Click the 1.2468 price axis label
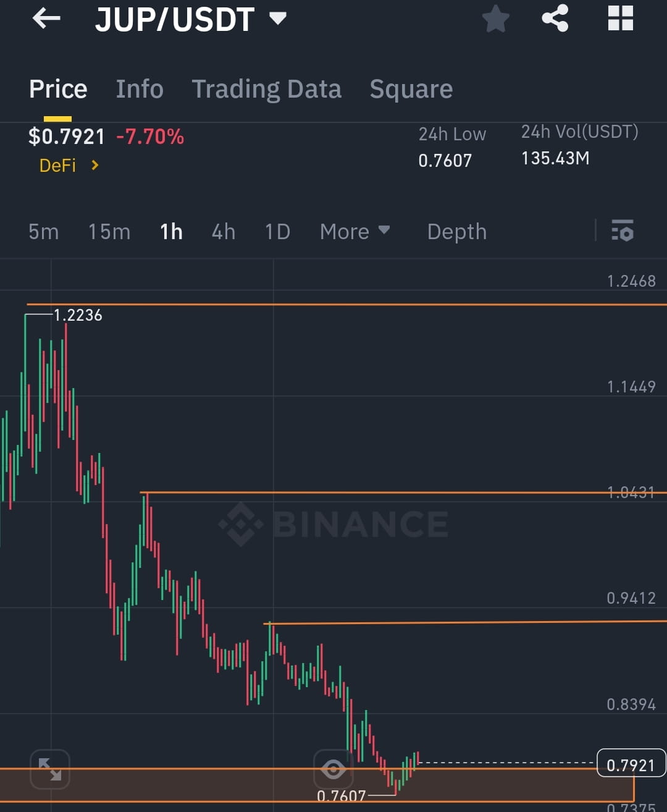 click(631, 281)
